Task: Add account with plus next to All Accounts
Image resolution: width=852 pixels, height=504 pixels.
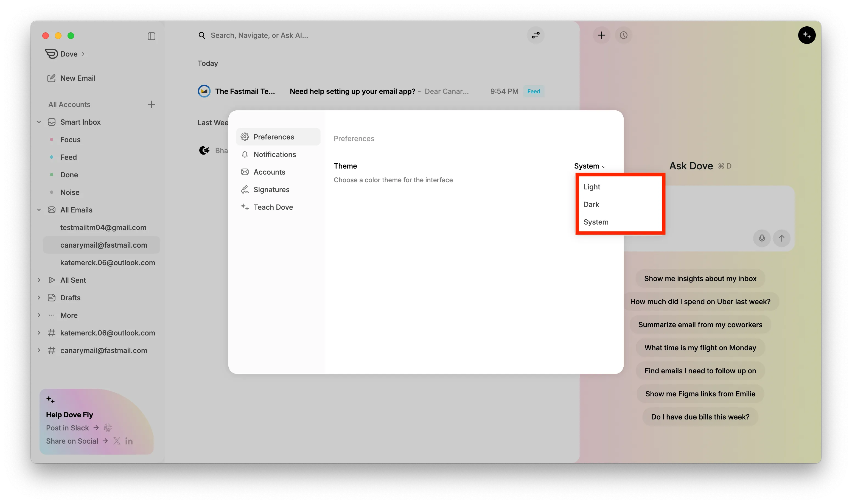Action: (x=152, y=104)
